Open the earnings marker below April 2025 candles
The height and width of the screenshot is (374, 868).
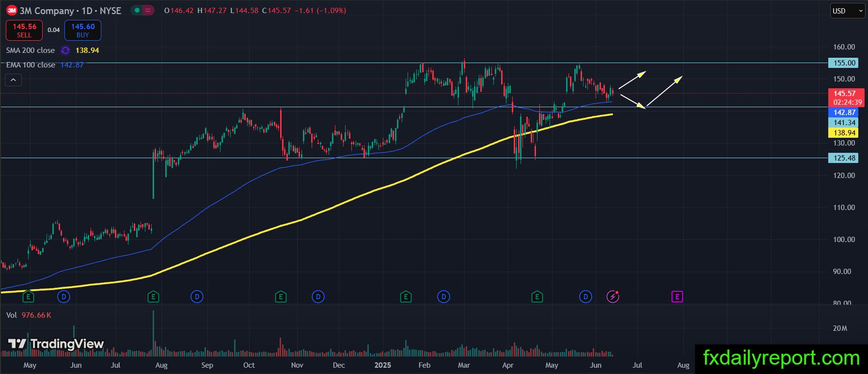tap(537, 296)
